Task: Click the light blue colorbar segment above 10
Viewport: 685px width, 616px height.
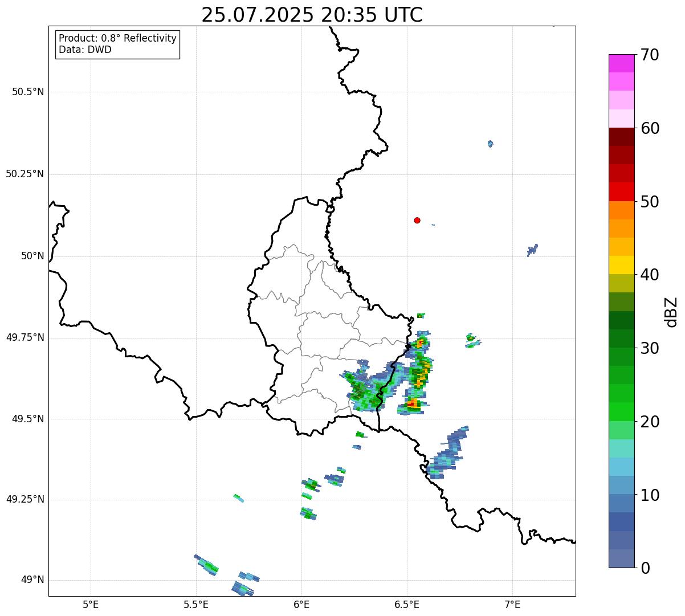Action: pos(621,485)
